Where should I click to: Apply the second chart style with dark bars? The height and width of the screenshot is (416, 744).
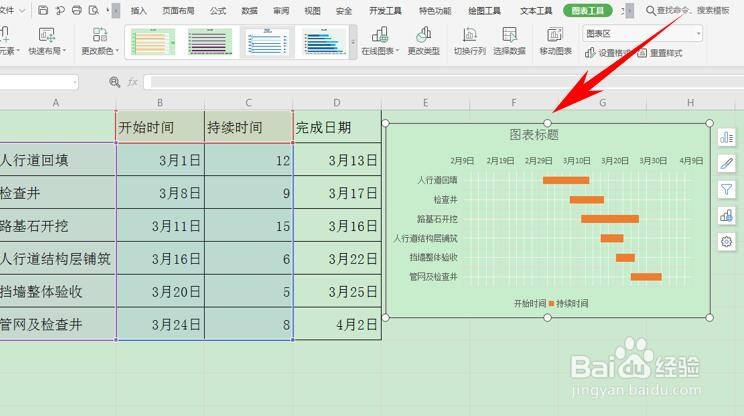210,42
